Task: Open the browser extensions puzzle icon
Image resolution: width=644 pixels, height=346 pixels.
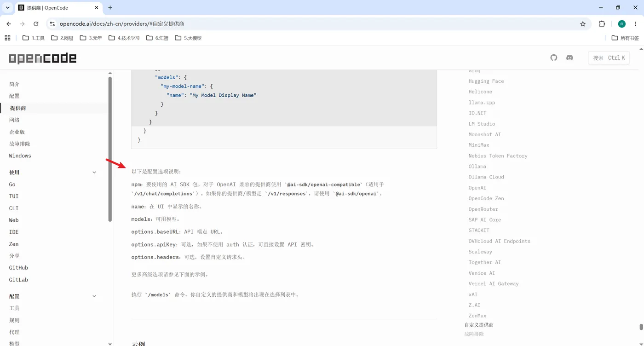Action: tap(602, 24)
